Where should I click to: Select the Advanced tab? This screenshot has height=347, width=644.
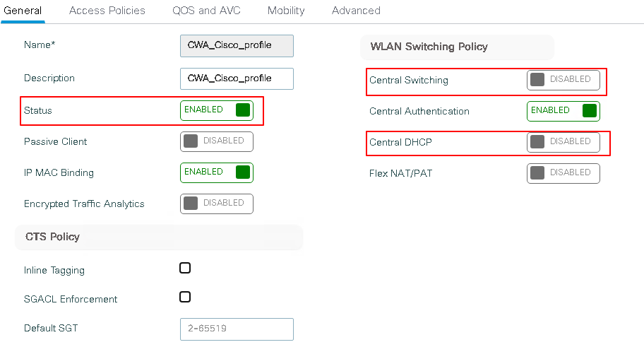coord(356,11)
